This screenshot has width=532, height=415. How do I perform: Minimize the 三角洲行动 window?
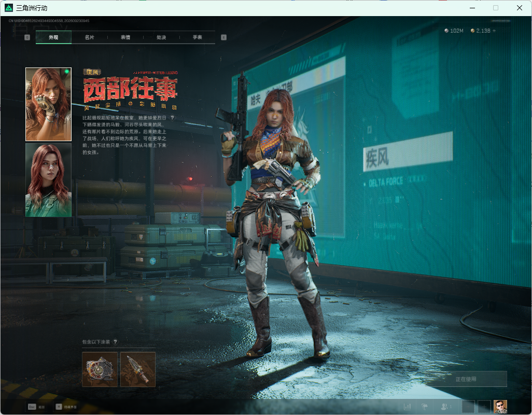[x=472, y=8]
